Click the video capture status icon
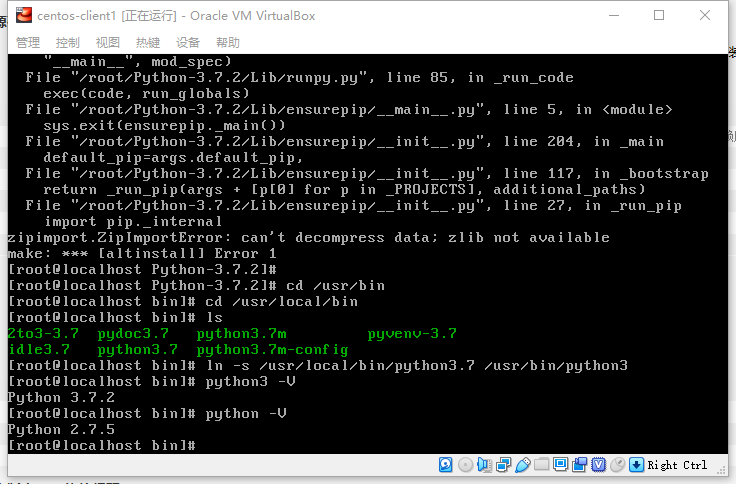 click(x=580, y=465)
